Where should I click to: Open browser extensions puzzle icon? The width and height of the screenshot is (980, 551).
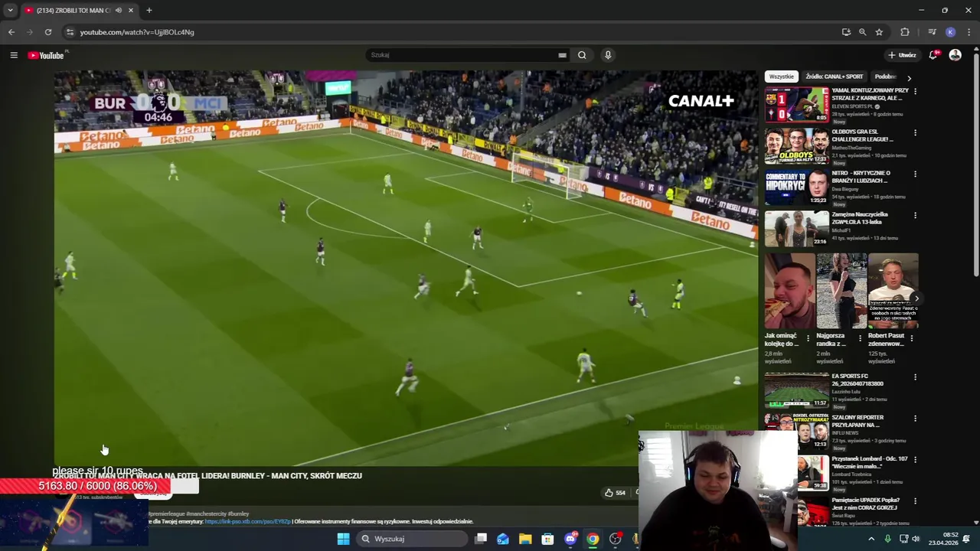pyautogui.click(x=905, y=32)
